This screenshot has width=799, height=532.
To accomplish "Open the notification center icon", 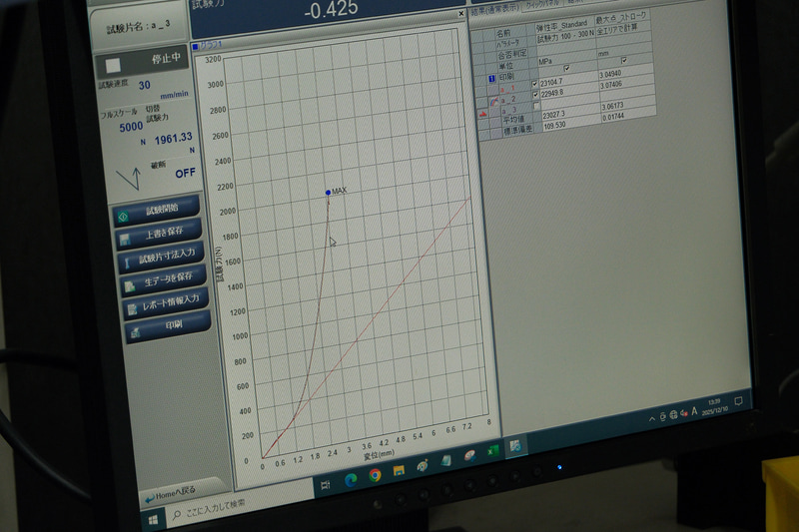I will [x=738, y=401].
